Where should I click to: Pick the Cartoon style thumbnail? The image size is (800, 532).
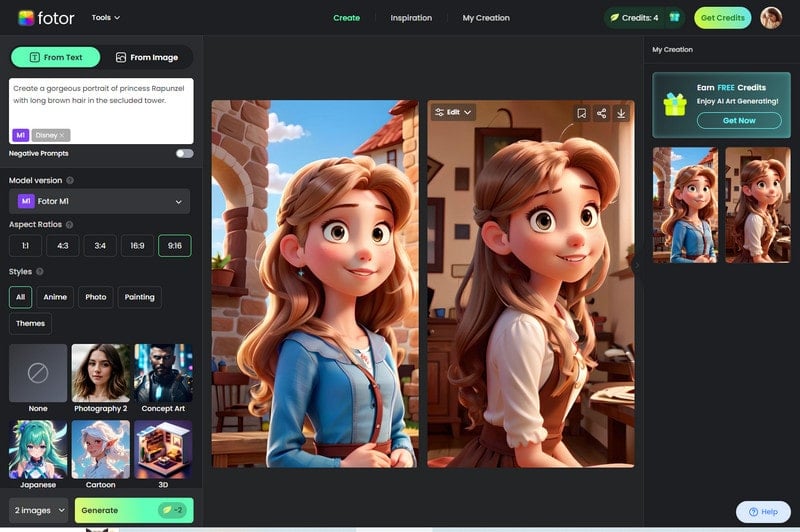click(x=101, y=449)
